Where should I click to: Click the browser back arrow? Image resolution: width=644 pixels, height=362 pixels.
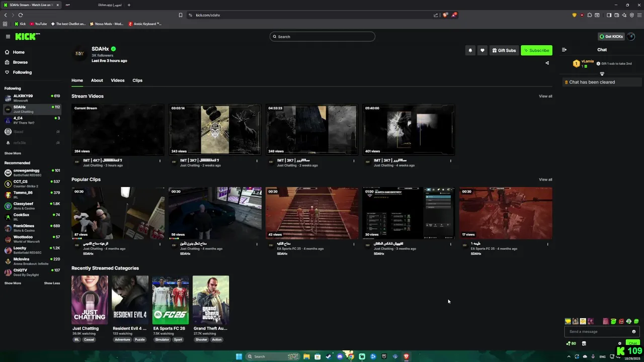click(x=6, y=15)
